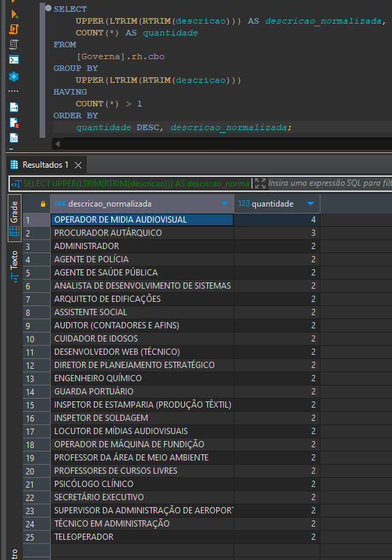The width and height of the screenshot is (392, 560).
Task: Toggle the read-only lock icon in grid header
Action: click(x=43, y=204)
